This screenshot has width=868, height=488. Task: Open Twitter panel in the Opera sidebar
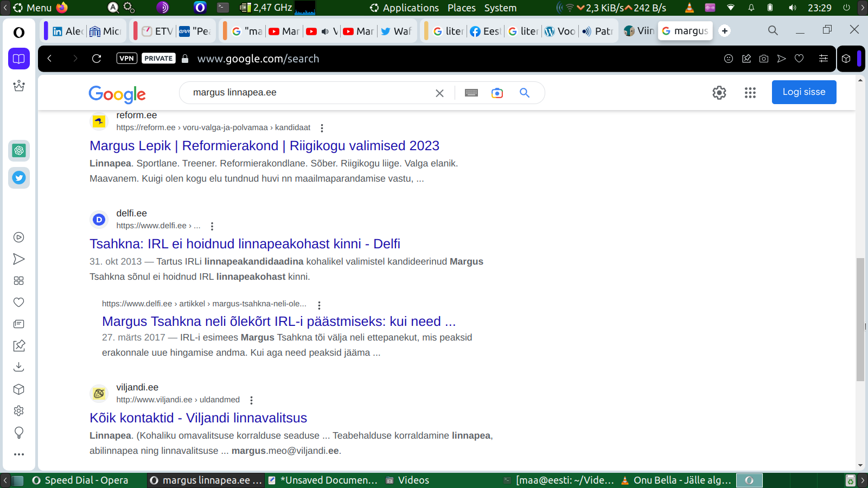19,178
